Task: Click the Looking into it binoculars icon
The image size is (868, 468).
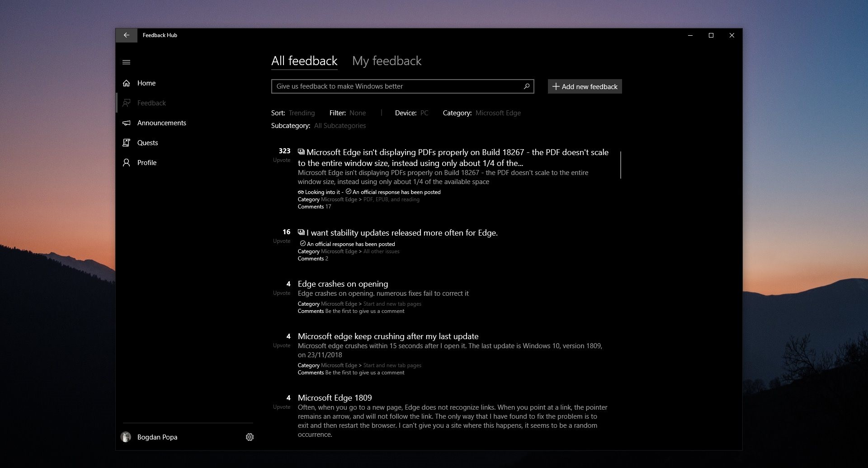Action: click(x=301, y=192)
